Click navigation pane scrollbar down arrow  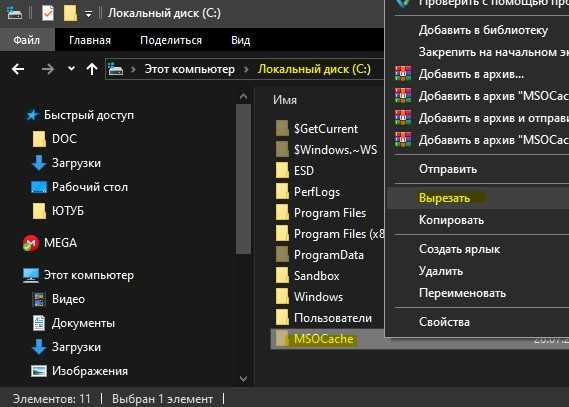coord(243,379)
